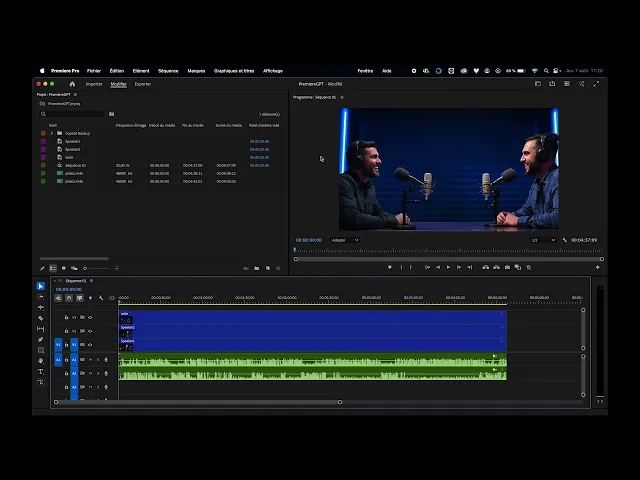The width and height of the screenshot is (640, 480).
Task: Select the Rectangle tool
Action: point(41,350)
